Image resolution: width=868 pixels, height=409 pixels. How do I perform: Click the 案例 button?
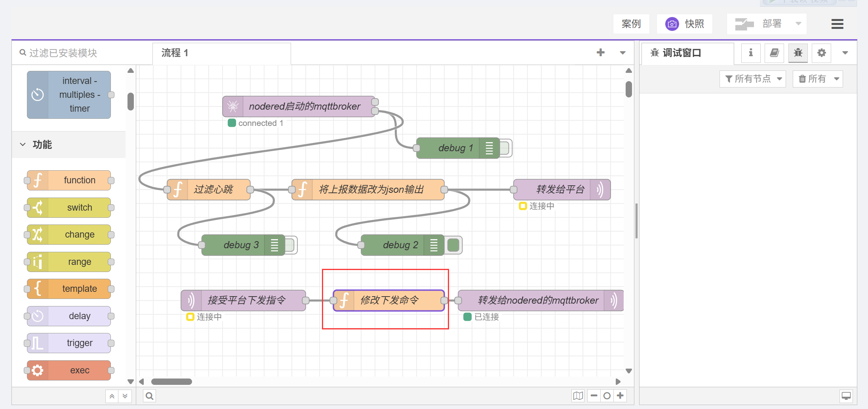[631, 24]
